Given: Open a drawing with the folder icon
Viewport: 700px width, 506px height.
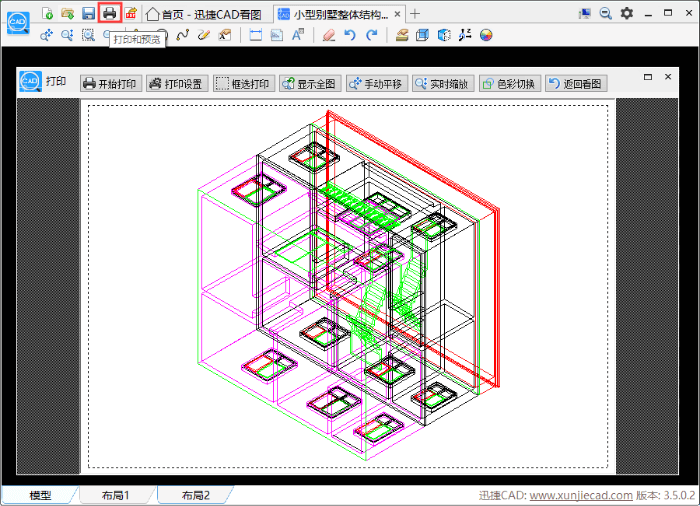Looking at the screenshot, I should (x=68, y=13).
